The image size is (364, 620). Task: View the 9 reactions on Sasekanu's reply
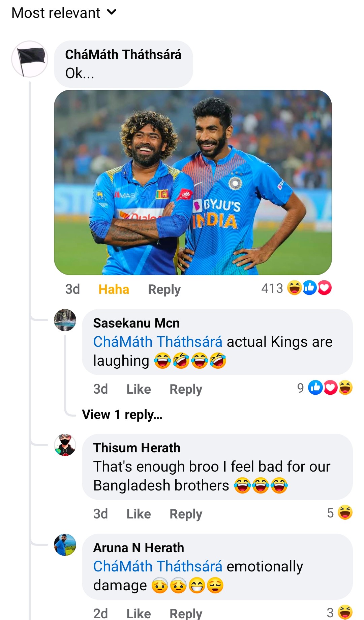click(x=325, y=388)
